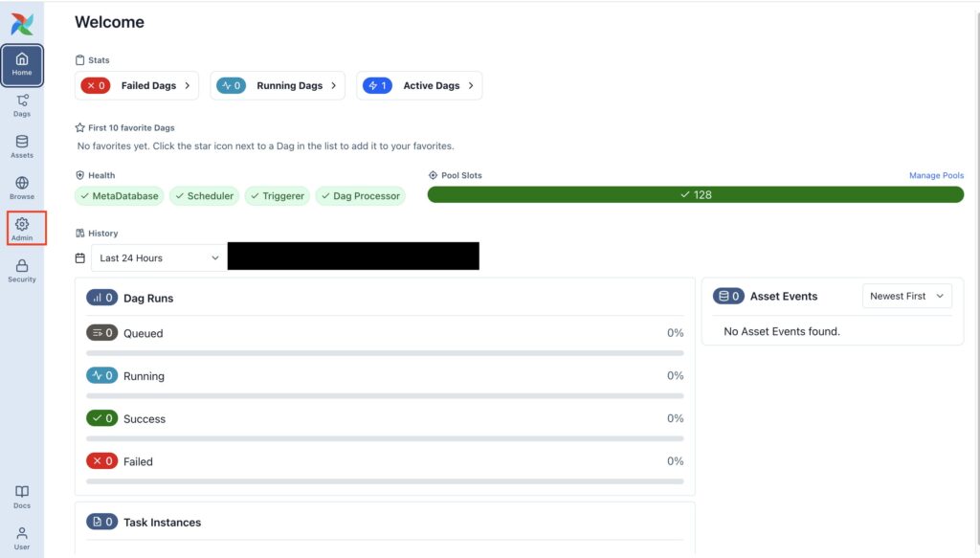The height and width of the screenshot is (558, 980).
Task: Open the Browse globe icon
Action: point(21,188)
